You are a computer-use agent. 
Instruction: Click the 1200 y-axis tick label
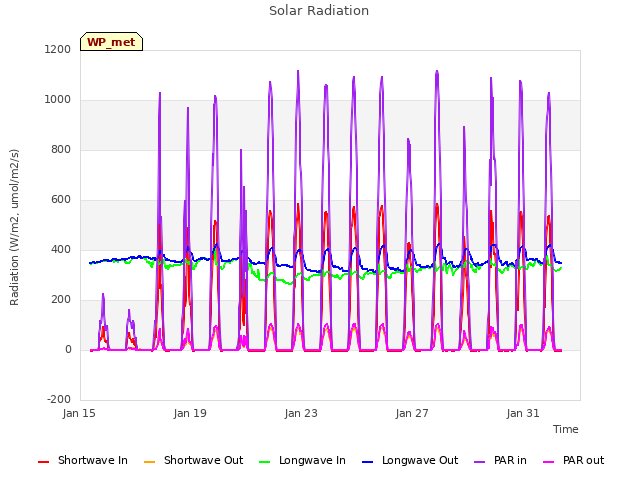[58, 49]
